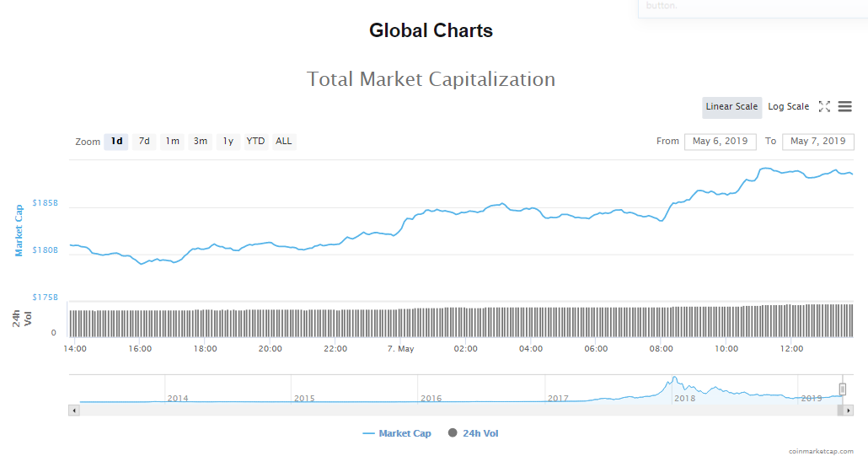Toggle fullscreen chart view icon
The height and width of the screenshot is (467, 868).
click(x=824, y=106)
